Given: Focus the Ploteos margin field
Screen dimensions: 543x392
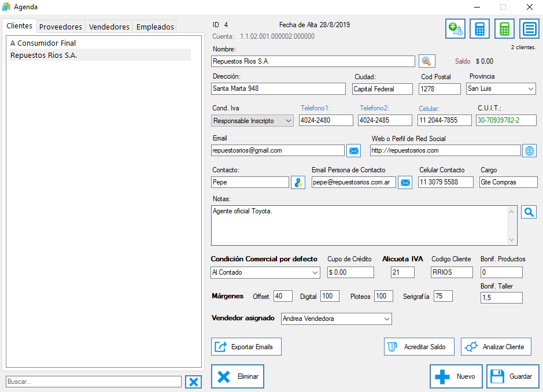Looking at the screenshot, I should [383, 296].
